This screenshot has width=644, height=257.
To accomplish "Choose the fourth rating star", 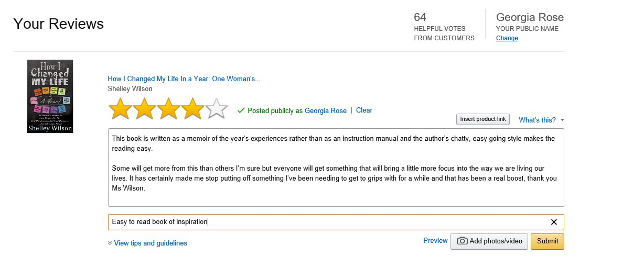I will (192, 109).
